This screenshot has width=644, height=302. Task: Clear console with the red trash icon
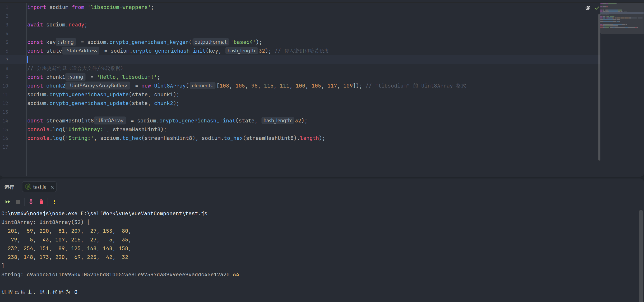coord(41,202)
